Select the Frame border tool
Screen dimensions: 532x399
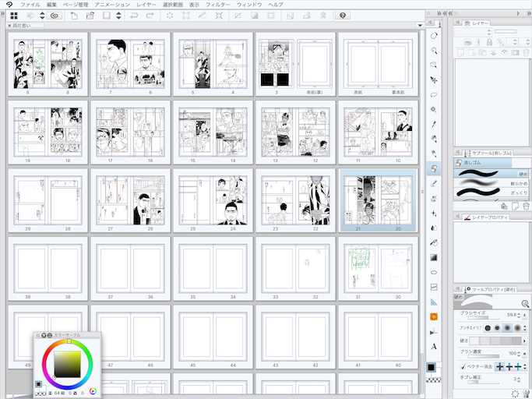434,288
